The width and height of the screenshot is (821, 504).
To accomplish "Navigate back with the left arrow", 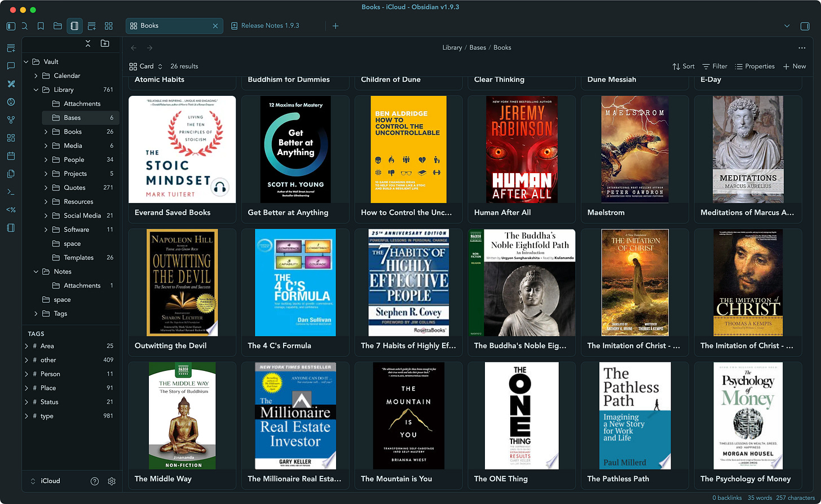I will 134,48.
